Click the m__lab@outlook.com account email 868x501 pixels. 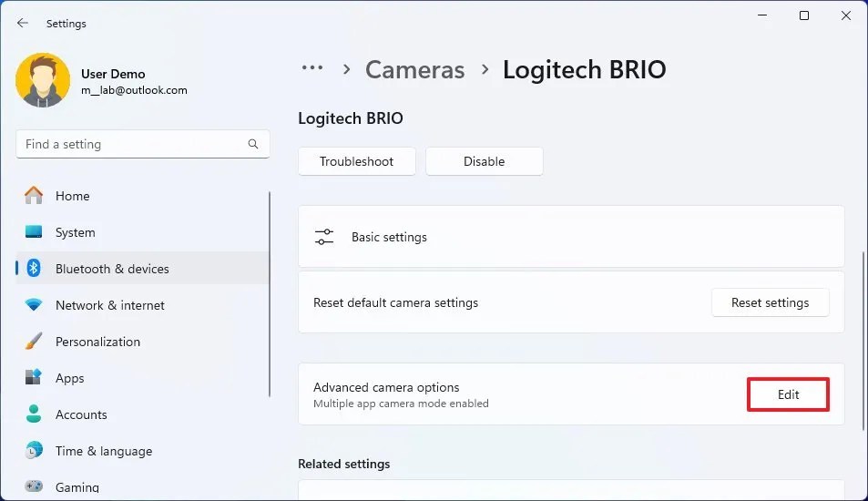134,90
